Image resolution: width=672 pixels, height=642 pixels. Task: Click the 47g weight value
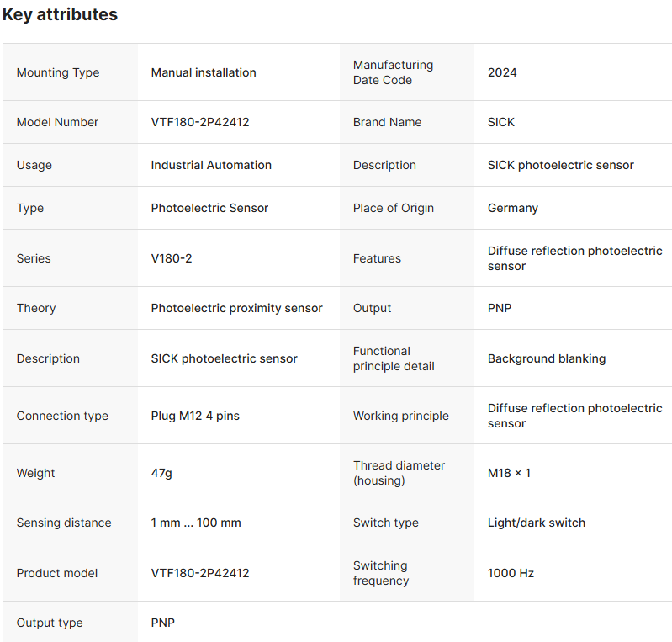[x=161, y=473]
